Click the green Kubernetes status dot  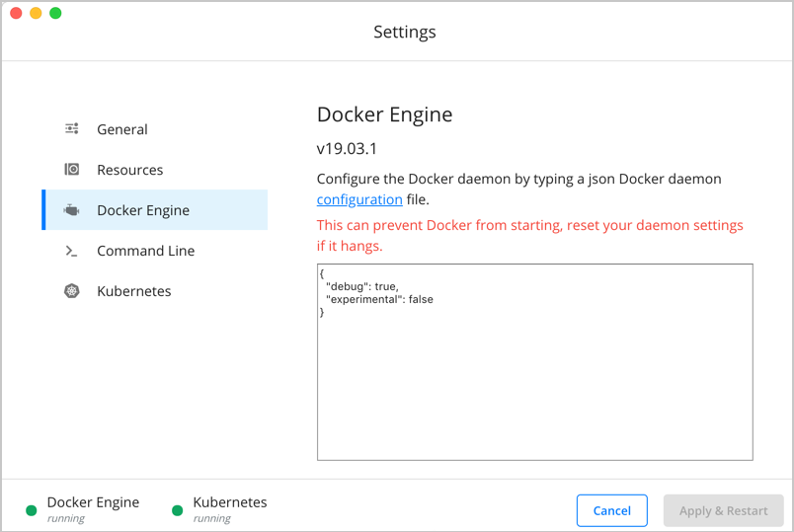[178, 510]
